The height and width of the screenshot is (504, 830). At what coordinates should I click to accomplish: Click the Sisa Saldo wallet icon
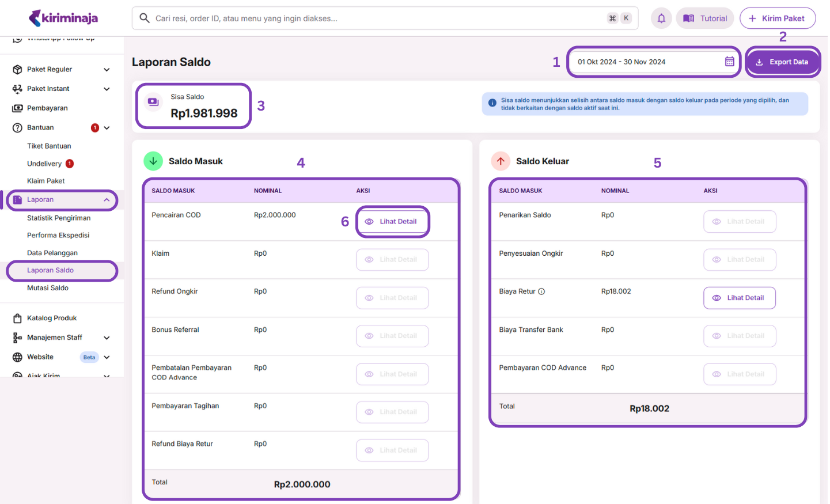[153, 101]
